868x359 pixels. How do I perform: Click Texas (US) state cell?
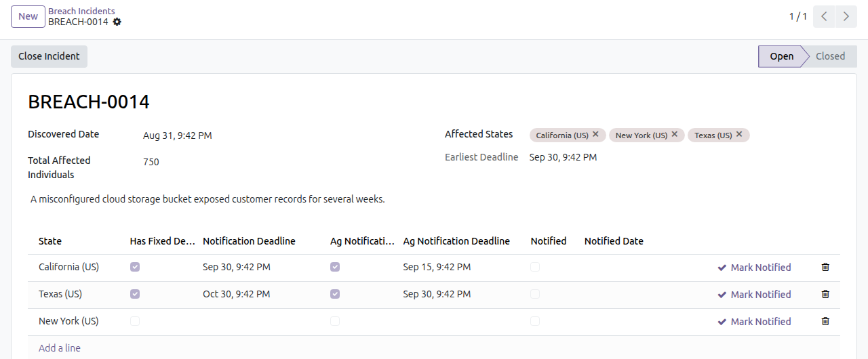[60, 294]
